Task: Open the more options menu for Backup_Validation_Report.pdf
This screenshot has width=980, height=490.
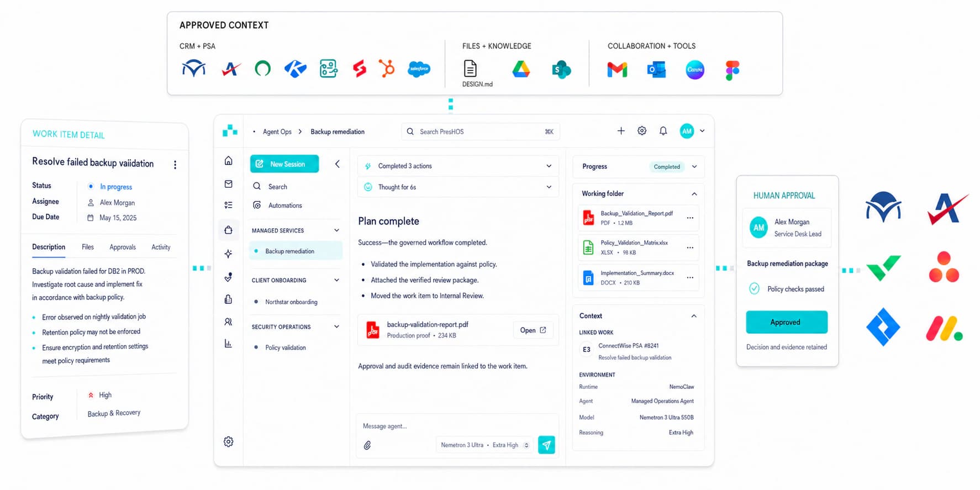Action: (690, 218)
